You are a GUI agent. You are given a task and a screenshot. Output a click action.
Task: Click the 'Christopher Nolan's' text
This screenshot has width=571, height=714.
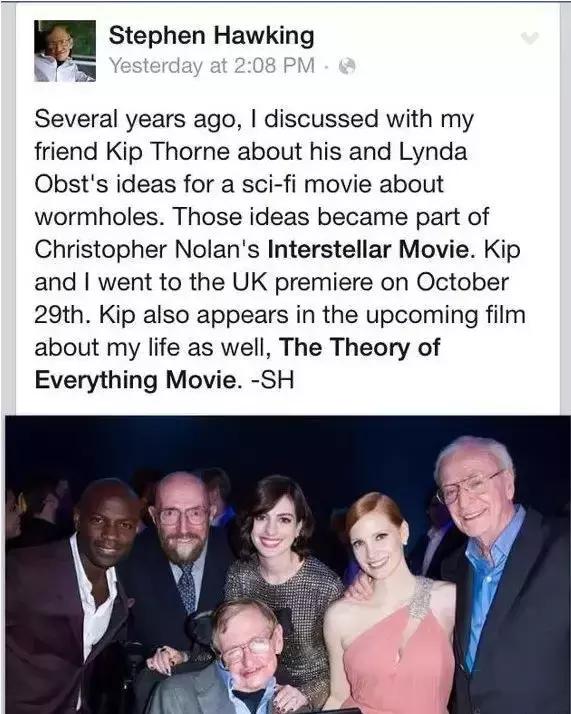click(147, 250)
